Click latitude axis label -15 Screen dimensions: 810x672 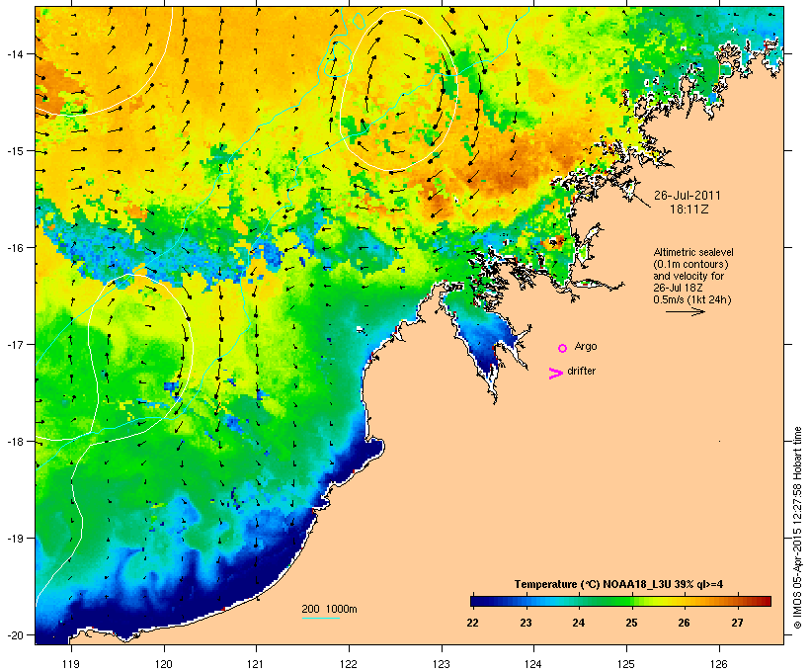click(x=14, y=151)
